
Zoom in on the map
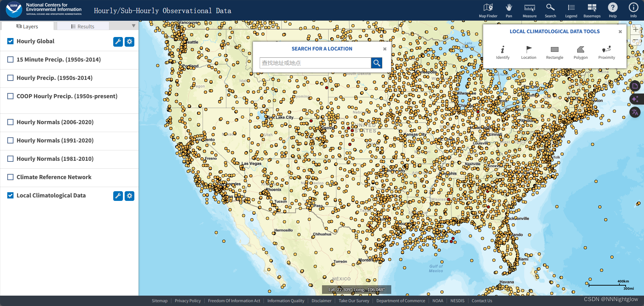tap(636, 30)
